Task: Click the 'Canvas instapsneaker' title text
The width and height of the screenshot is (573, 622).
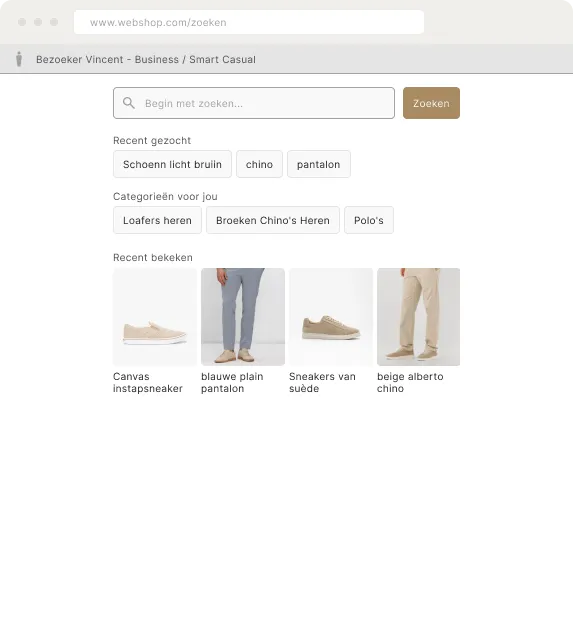Action: pyautogui.click(x=148, y=382)
